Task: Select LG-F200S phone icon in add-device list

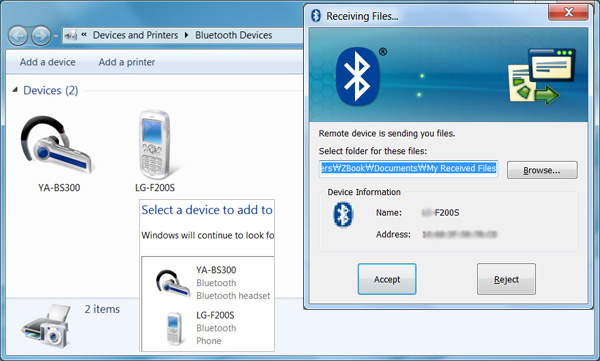Action: point(174,328)
